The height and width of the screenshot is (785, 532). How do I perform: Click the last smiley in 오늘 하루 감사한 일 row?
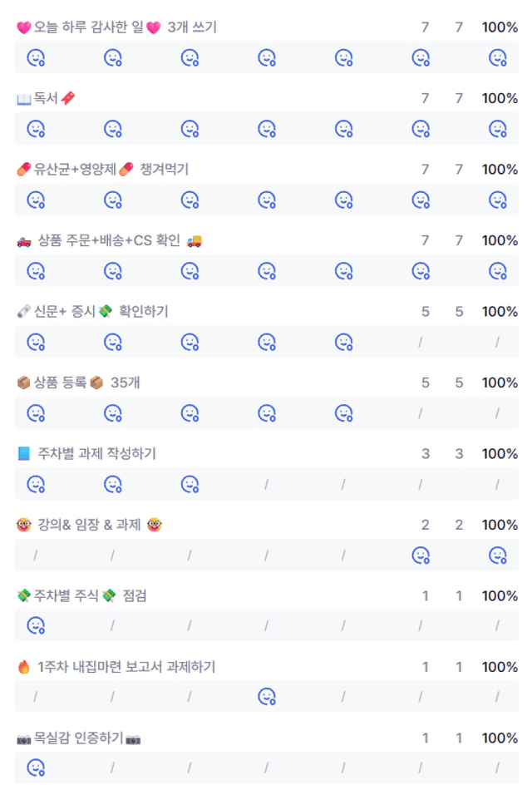pyautogui.click(x=498, y=57)
